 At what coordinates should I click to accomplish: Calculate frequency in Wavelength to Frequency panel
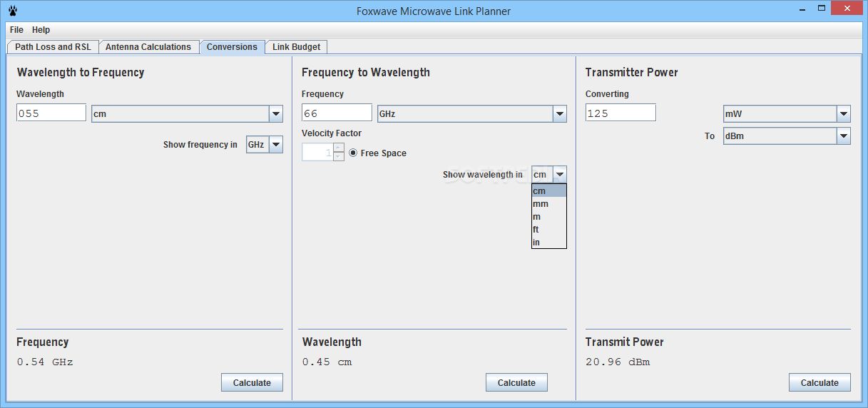(252, 382)
